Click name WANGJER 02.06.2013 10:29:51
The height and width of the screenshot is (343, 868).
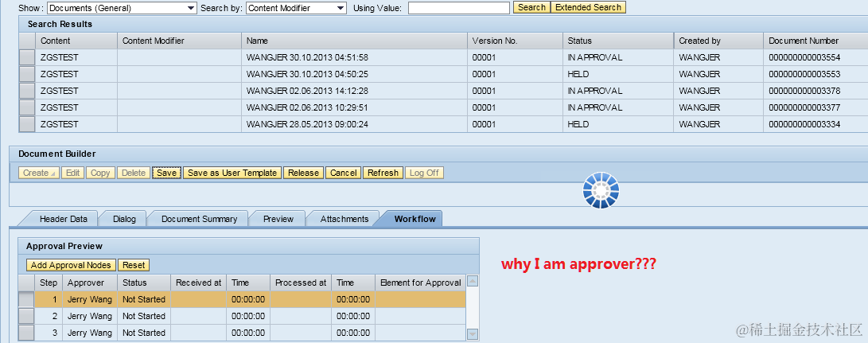click(307, 107)
